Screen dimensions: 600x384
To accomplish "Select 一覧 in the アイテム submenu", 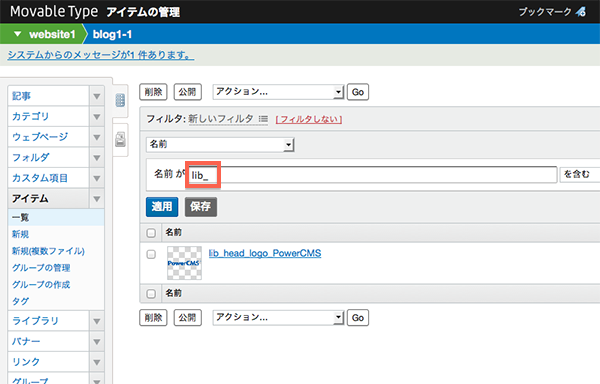I will (x=56, y=218).
